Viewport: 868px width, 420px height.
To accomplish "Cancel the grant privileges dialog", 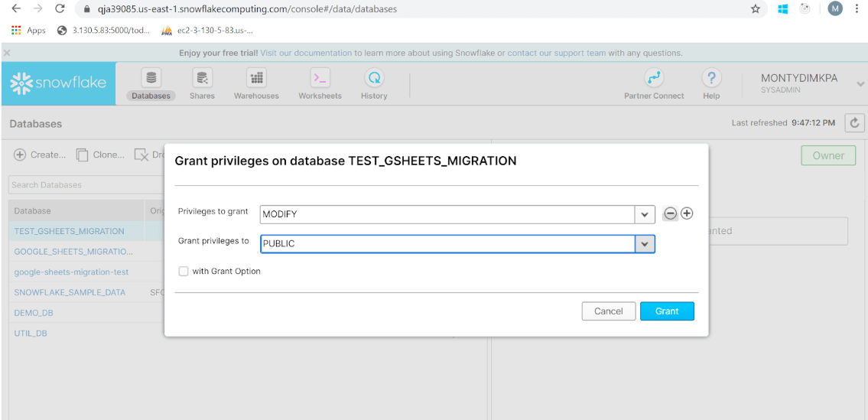I will click(609, 311).
